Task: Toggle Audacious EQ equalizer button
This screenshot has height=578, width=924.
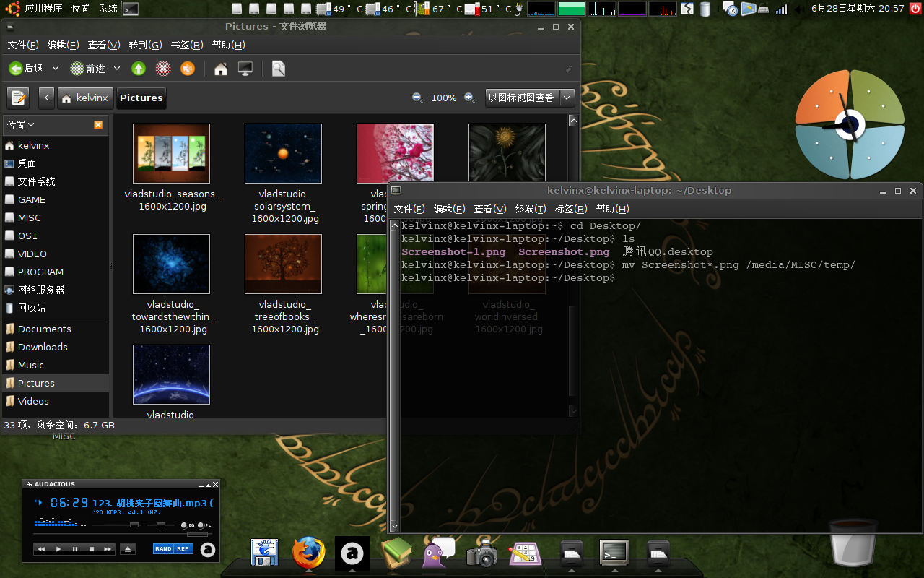Action: tap(186, 525)
